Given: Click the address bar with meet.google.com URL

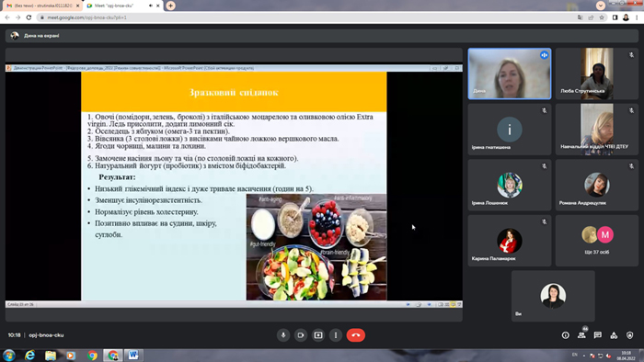Looking at the screenshot, I should 308,17.
